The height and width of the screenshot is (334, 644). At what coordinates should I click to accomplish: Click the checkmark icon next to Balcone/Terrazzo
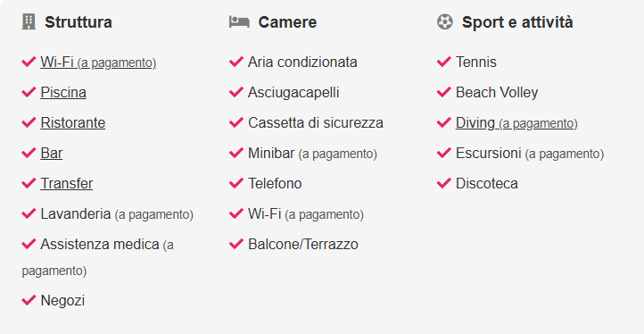[236, 244]
